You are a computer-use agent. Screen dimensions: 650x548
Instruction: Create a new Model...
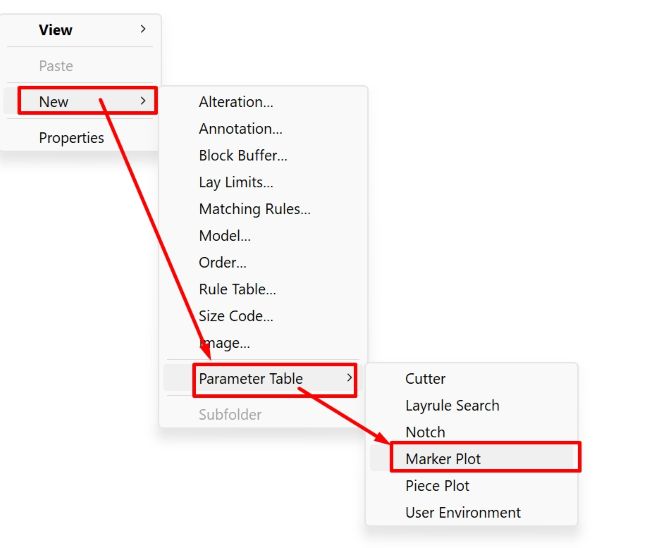[x=225, y=236]
